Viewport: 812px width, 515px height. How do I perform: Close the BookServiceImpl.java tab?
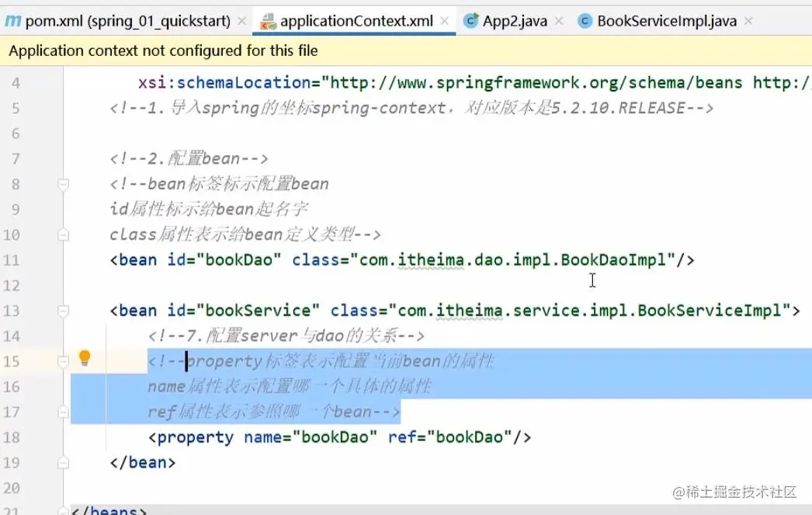tap(748, 21)
